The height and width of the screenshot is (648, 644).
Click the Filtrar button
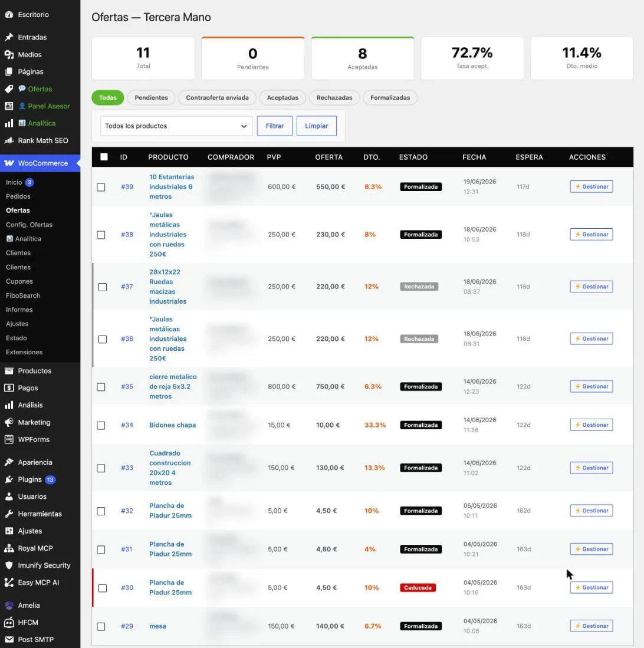coord(274,126)
